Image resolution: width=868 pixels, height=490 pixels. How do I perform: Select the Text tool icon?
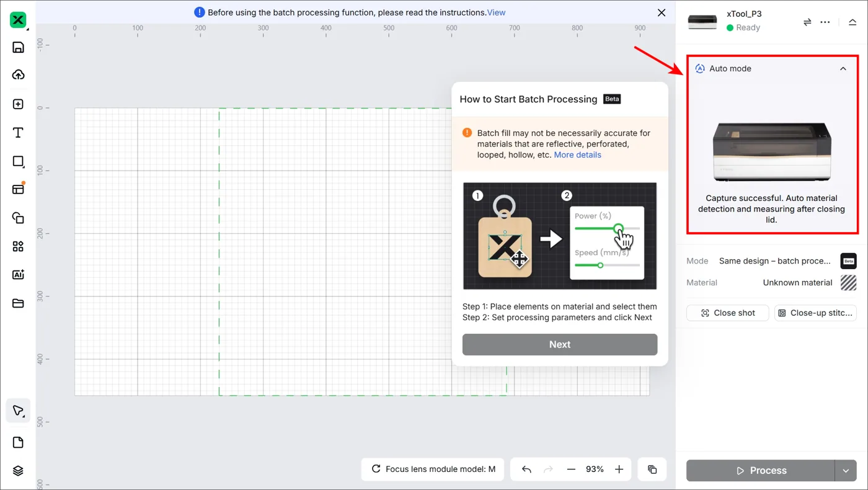click(x=18, y=133)
